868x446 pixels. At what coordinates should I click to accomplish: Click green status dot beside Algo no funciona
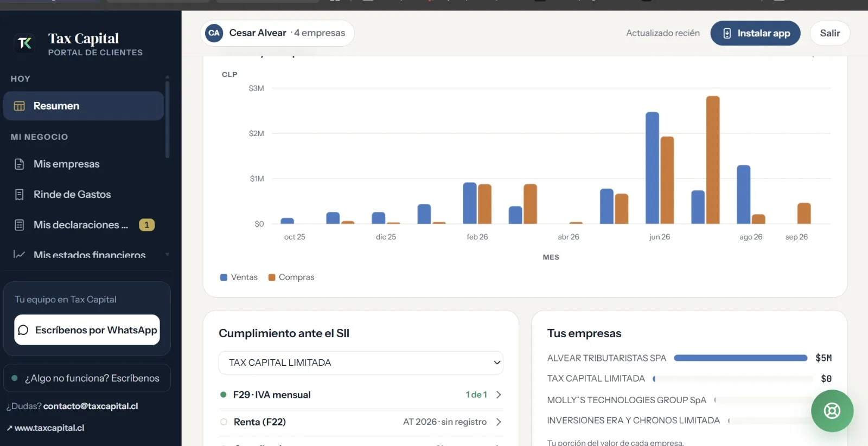15,378
